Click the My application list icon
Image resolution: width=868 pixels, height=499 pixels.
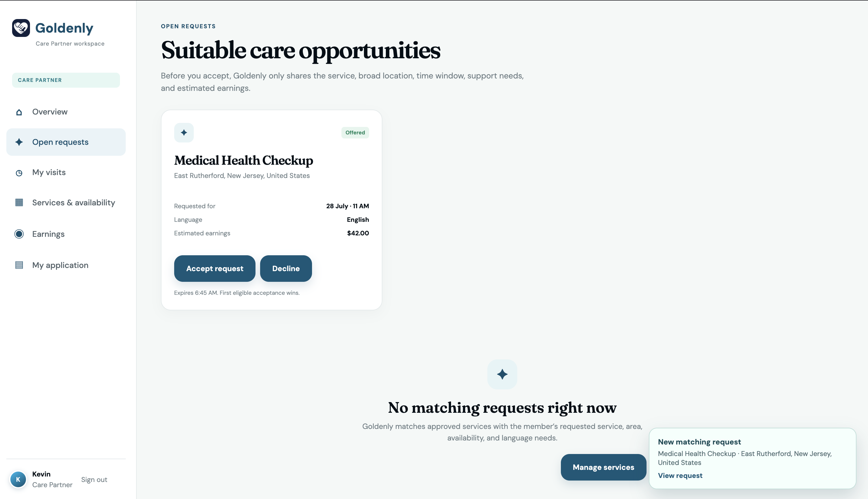coord(19,265)
